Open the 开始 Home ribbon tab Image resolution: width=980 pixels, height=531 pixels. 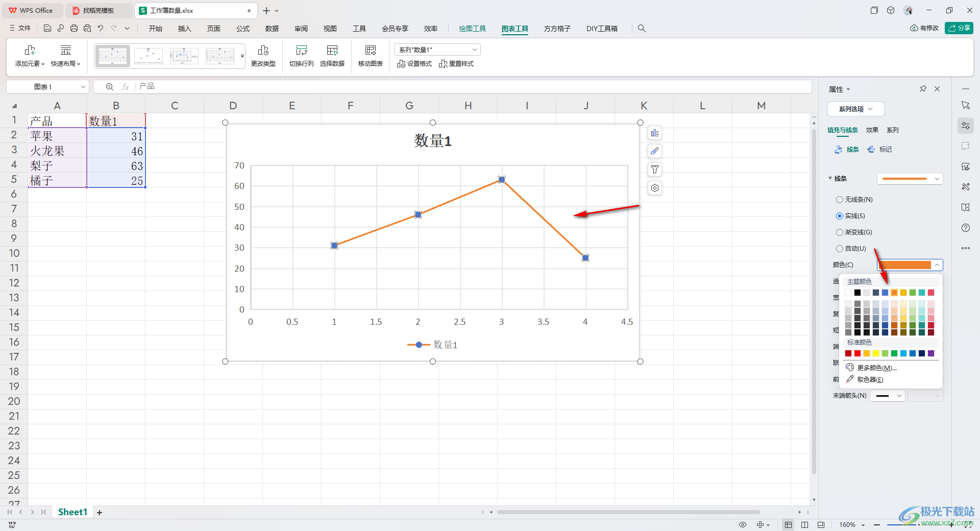point(156,29)
